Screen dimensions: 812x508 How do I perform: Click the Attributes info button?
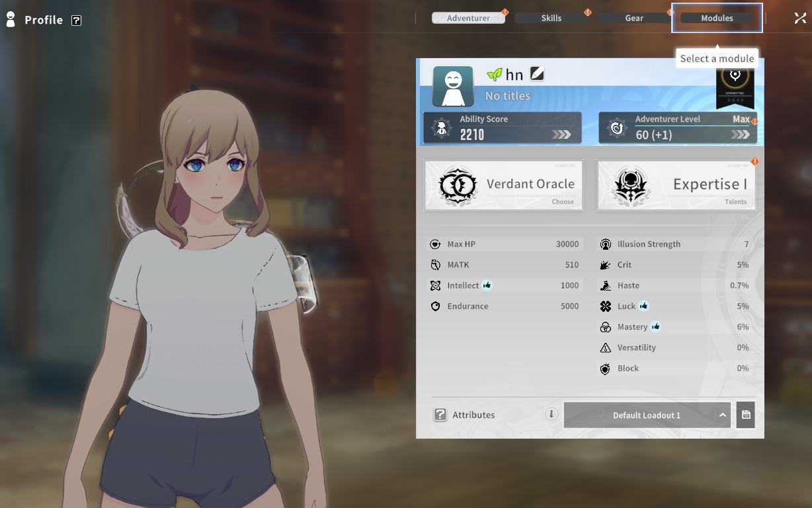[551, 414]
